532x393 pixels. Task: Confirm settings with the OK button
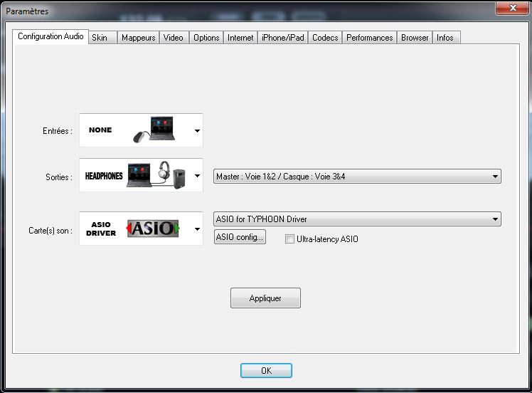pyautogui.click(x=266, y=370)
